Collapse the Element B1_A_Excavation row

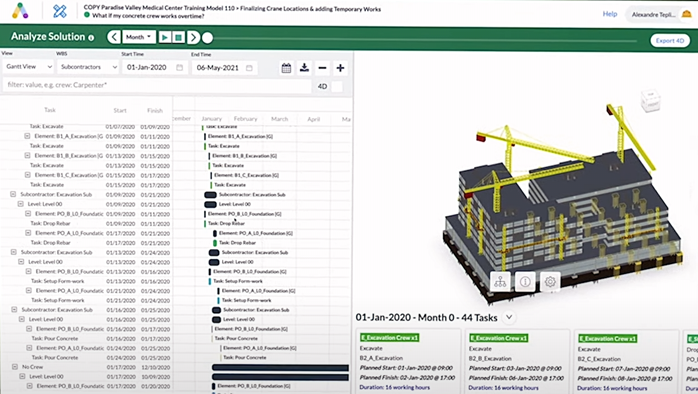tap(27, 136)
